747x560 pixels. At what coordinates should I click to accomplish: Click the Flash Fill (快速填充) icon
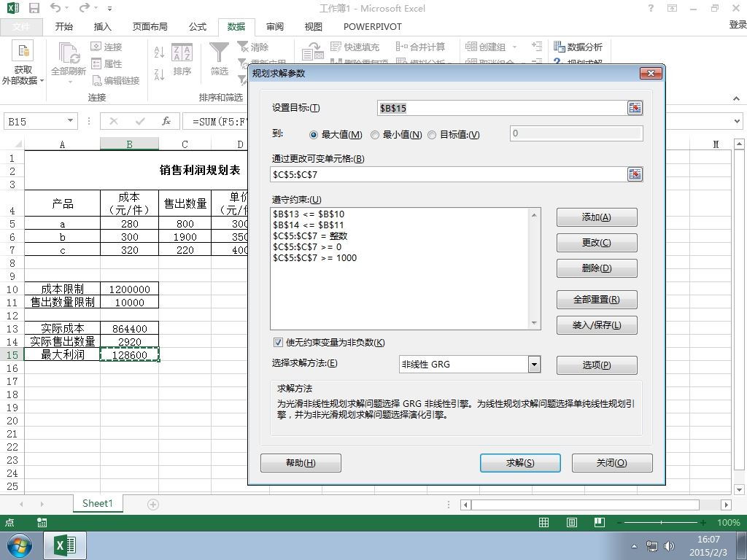[x=336, y=46]
